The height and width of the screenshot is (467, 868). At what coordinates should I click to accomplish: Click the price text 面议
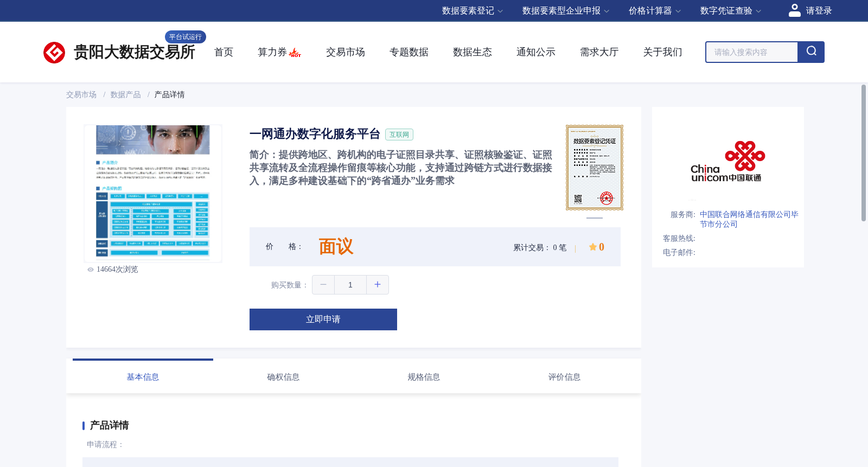pos(336,247)
